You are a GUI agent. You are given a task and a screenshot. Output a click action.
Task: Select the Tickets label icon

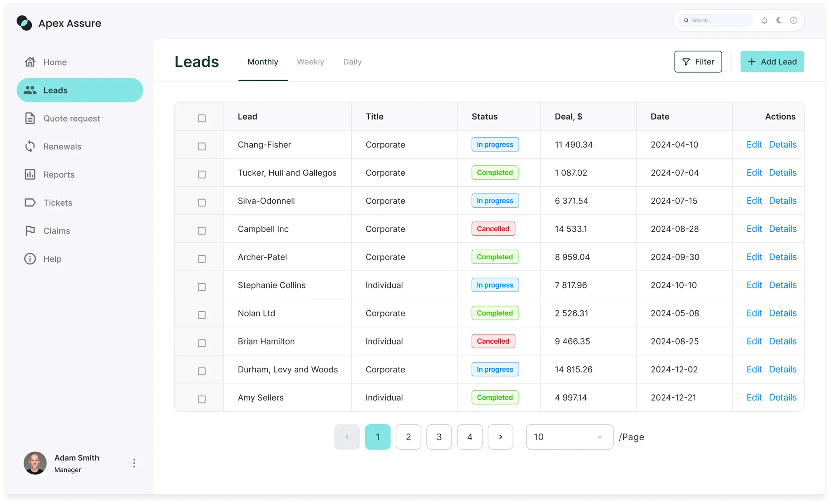point(30,202)
